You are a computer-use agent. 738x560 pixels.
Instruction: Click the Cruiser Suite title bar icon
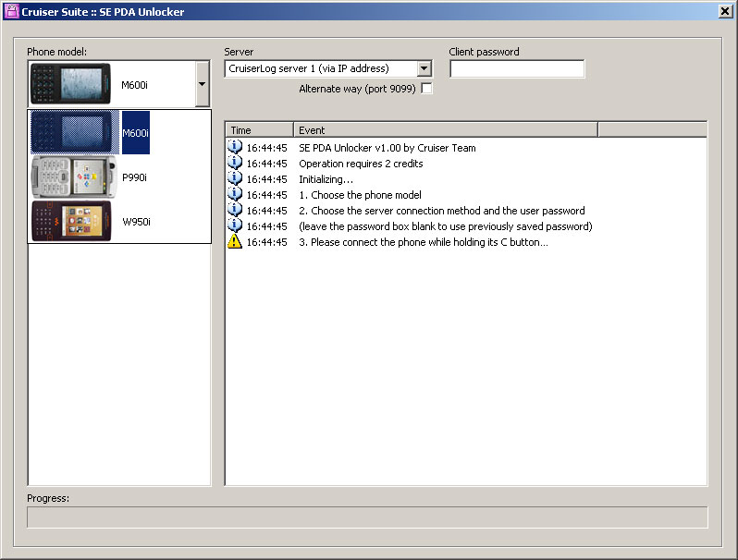11,11
